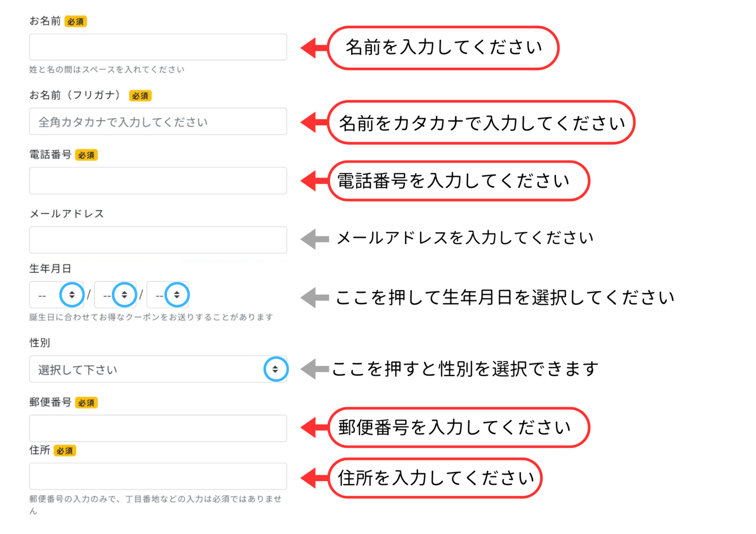The height and width of the screenshot is (534, 756).
Task: Focus the フリガナ katakana input field
Action: click(157, 122)
